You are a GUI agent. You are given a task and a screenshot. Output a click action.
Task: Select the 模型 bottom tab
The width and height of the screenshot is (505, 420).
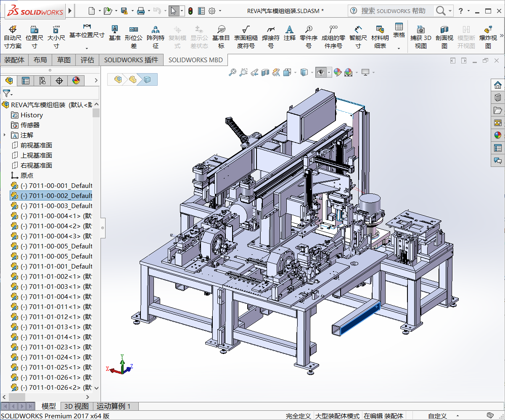click(49, 406)
